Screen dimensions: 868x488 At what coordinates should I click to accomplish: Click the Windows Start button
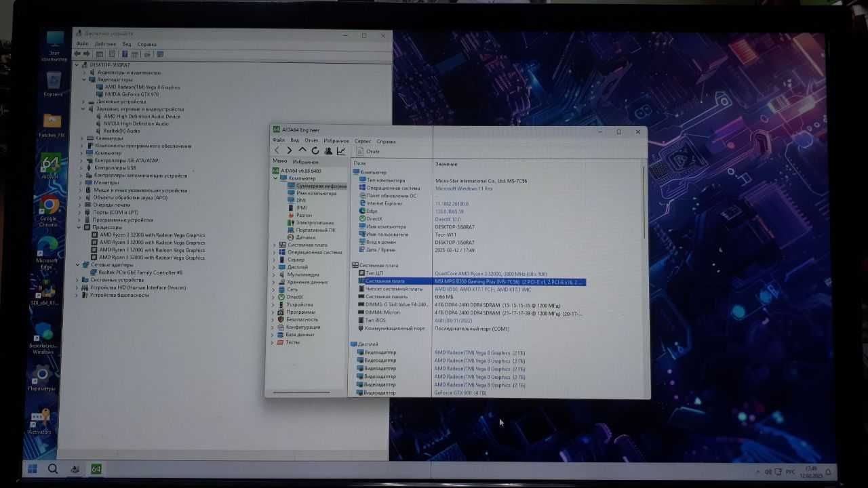click(x=31, y=468)
